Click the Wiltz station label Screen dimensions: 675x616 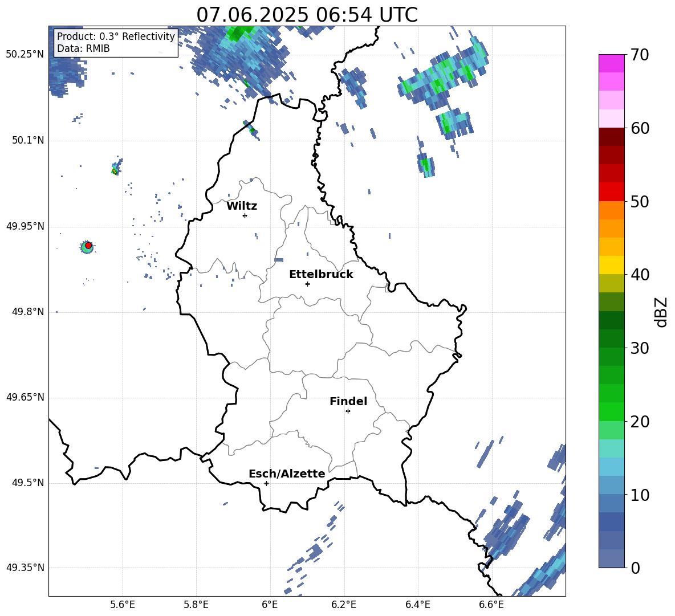tap(242, 206)
